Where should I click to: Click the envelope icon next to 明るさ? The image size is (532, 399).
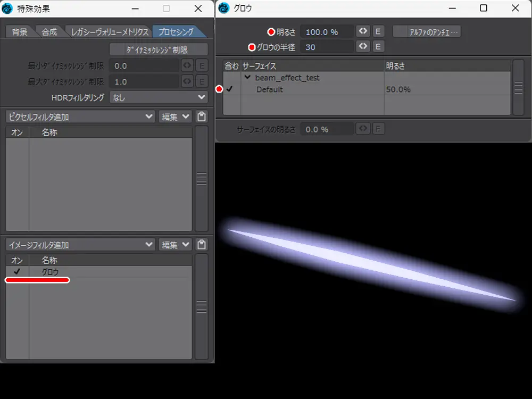(363, 31)
